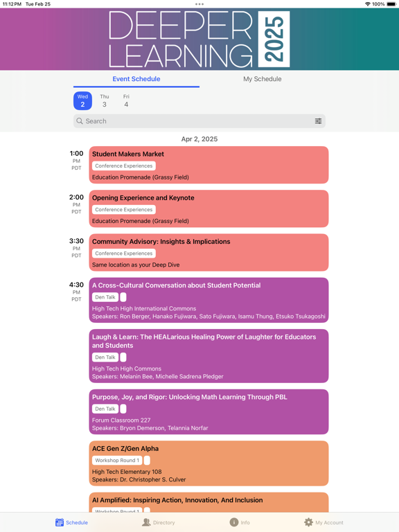The width and height of the screenshot is (399, 532).
Task: Click 'Forum Classroom 227' location text
Action: pyautogui.click(x=121, y=420)
